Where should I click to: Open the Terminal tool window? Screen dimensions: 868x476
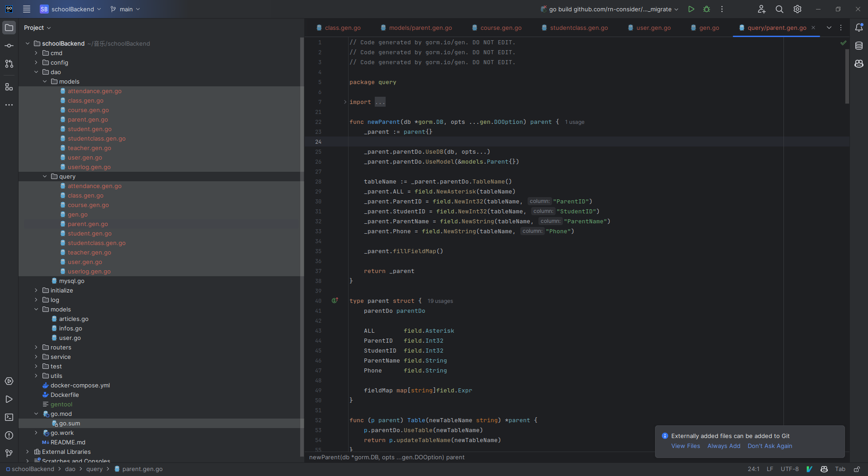coord(9,417)
